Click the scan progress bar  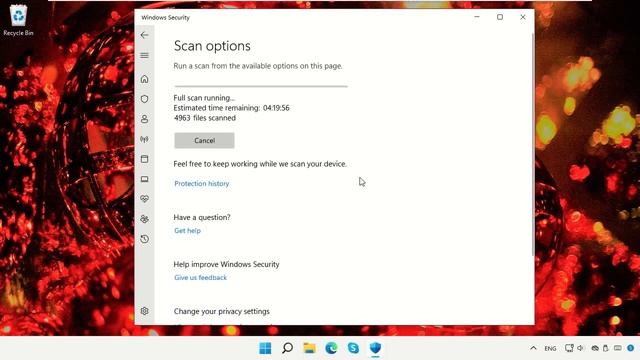pos(261,86)
